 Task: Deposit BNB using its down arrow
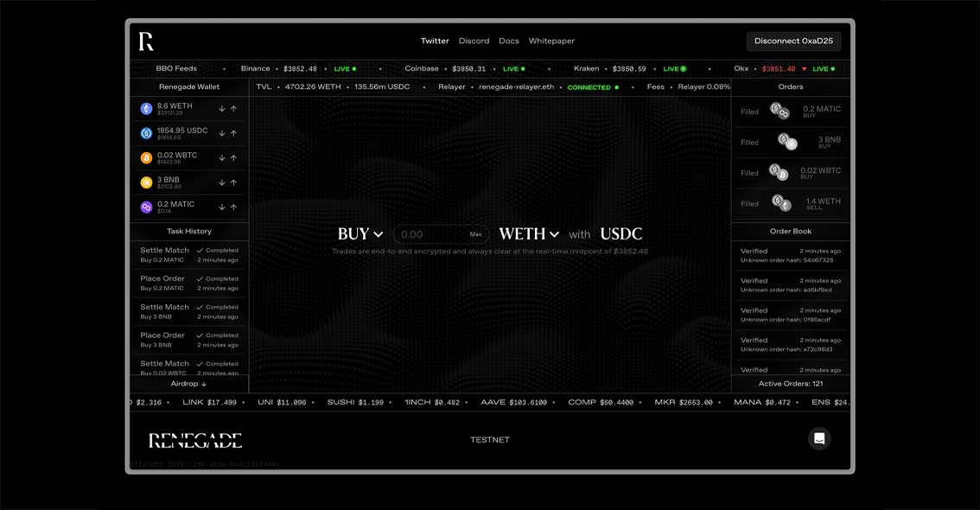[222, 182]
